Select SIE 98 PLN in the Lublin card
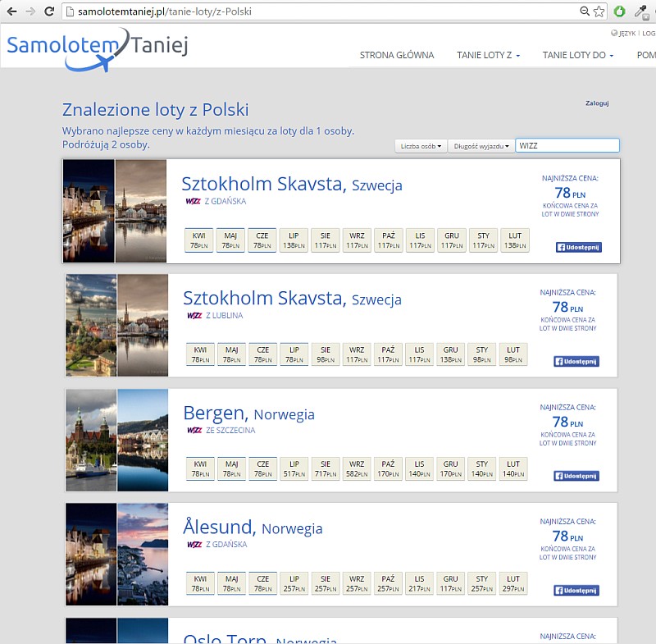The height and width of the screenshot is (644, 656). 326,354
